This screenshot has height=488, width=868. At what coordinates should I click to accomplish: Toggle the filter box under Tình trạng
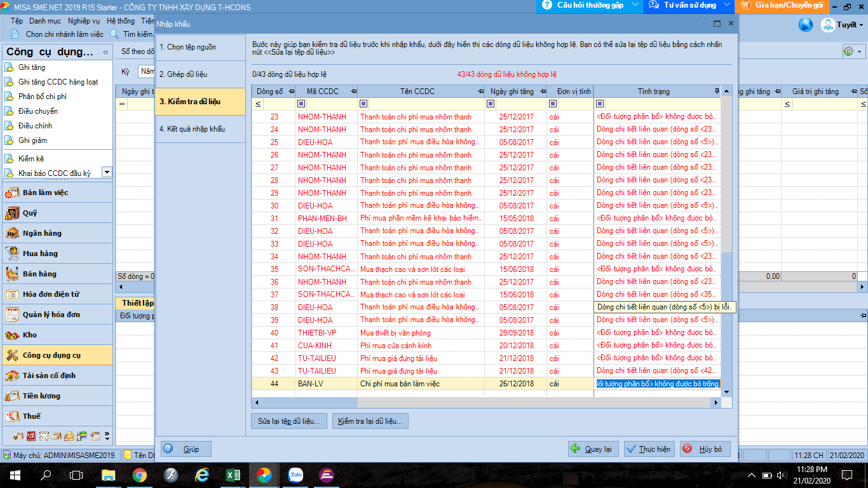pos(600,104)
